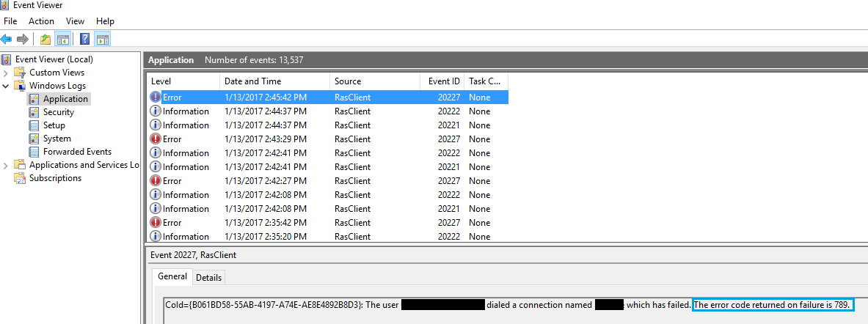Select the System log icon in tree

34,139
